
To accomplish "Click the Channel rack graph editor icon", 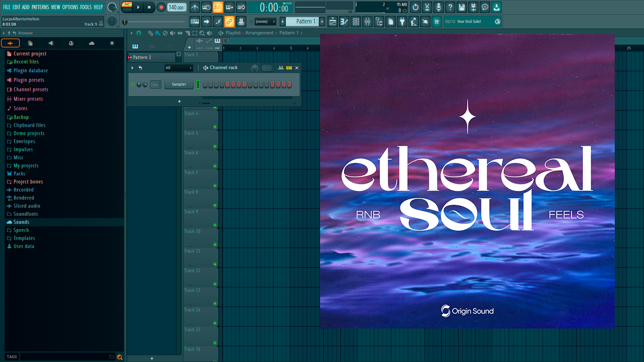I will point(281,68).
